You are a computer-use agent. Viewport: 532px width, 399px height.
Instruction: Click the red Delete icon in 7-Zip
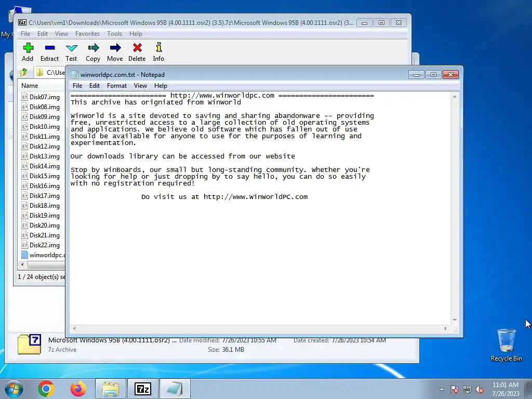pos(137,48)
